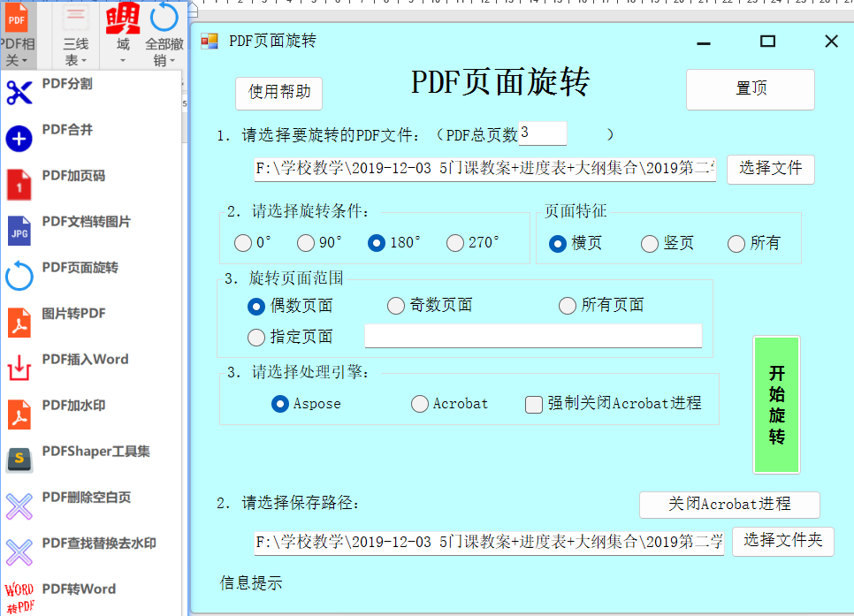
Task: Click the PDF总页数 field
Action: [543, 133]
